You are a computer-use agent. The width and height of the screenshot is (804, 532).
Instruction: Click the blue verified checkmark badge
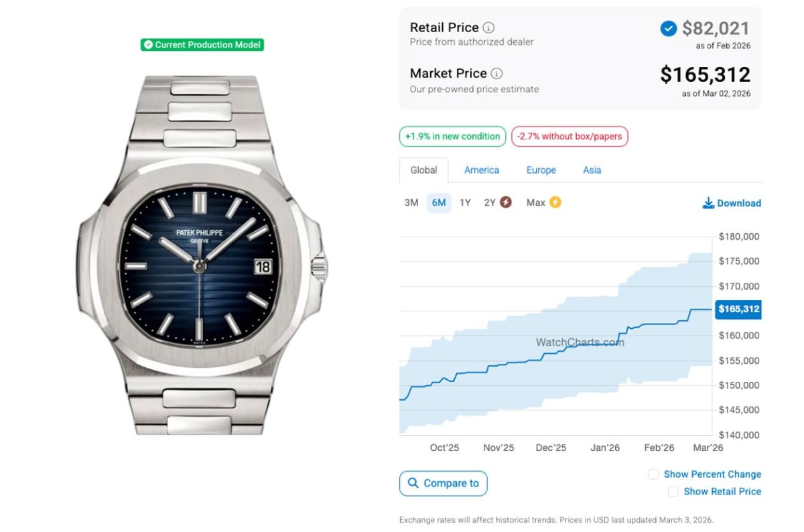pos(668,28)
